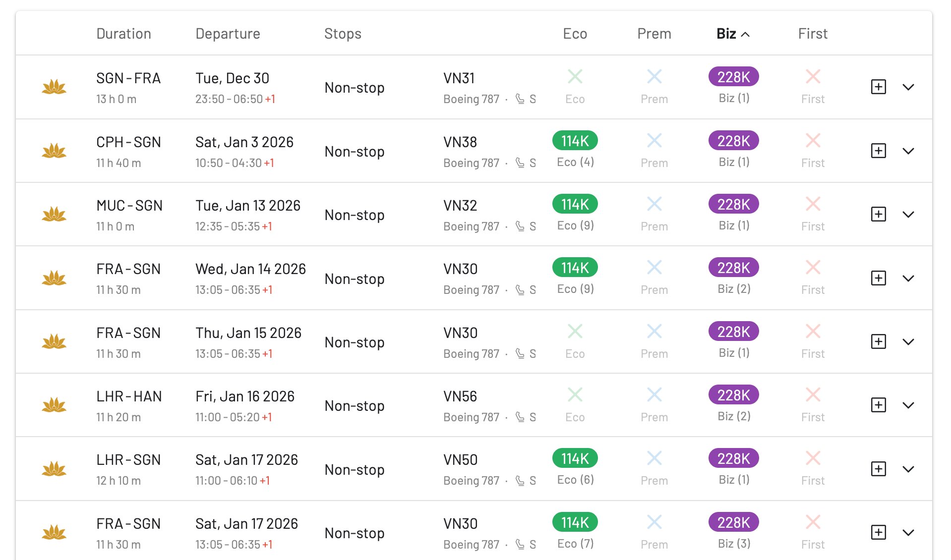Image resolution: width=951 pixels, height=560 pixels.
Task: Click the phone icon next to VN38
Action: tap(519, 162)
